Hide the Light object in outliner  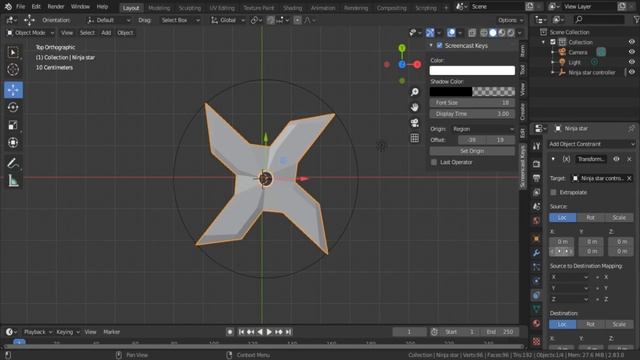[x=631, y=62]
